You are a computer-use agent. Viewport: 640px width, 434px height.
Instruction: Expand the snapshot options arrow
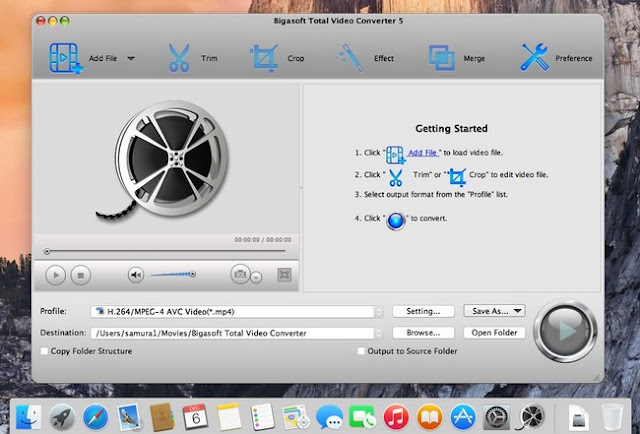pos(256,278)
